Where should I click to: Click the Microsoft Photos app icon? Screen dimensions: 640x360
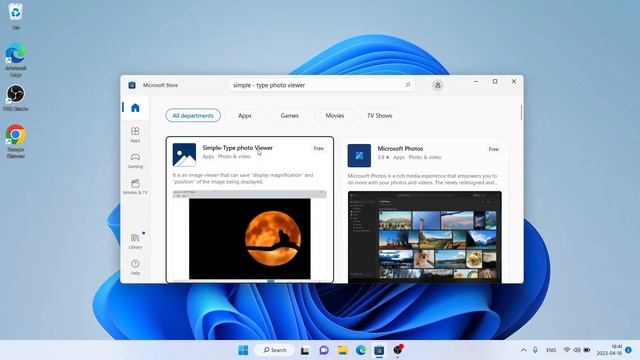[359, 156]
